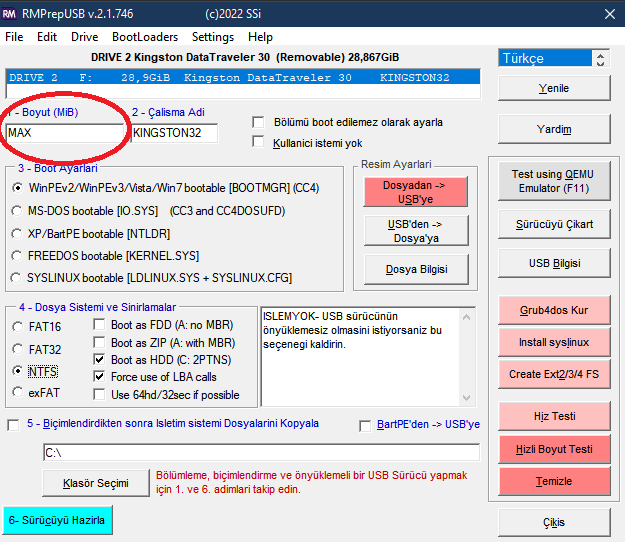Click 'Dosyadan -> USB'ye' button
Viewport: 625px width, 542px height.
coord(415,192)
